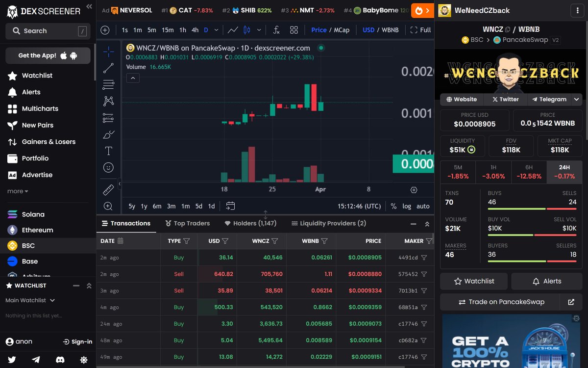Toggle chart denomination to WBNB
The width and height of the screenshot is (588, 368).
pos(390,30)
